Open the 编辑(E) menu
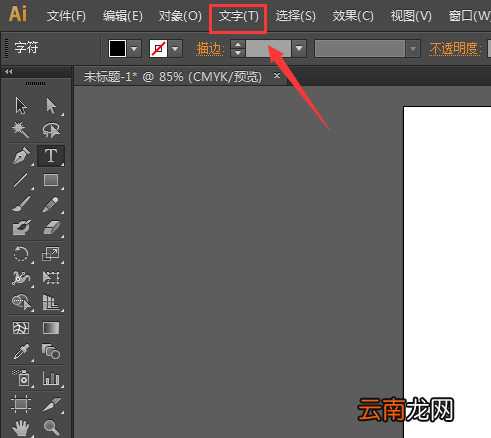 122,16
